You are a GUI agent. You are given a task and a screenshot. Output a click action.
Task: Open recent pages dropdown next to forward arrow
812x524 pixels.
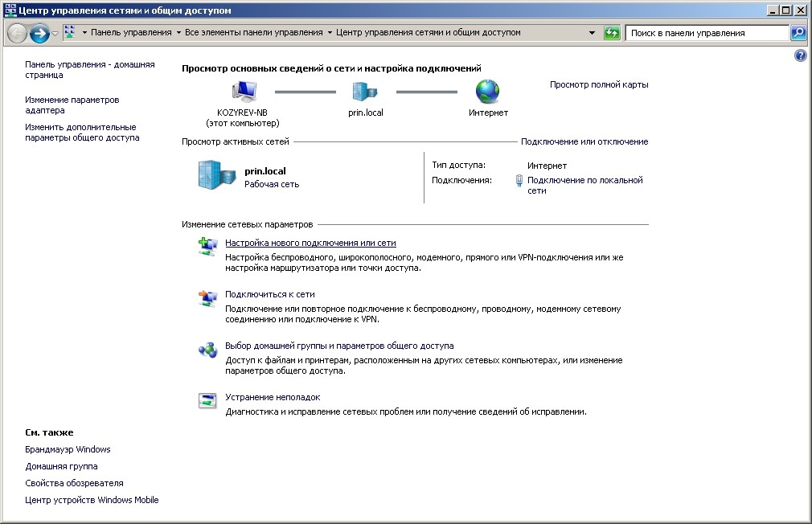(55, 34)
